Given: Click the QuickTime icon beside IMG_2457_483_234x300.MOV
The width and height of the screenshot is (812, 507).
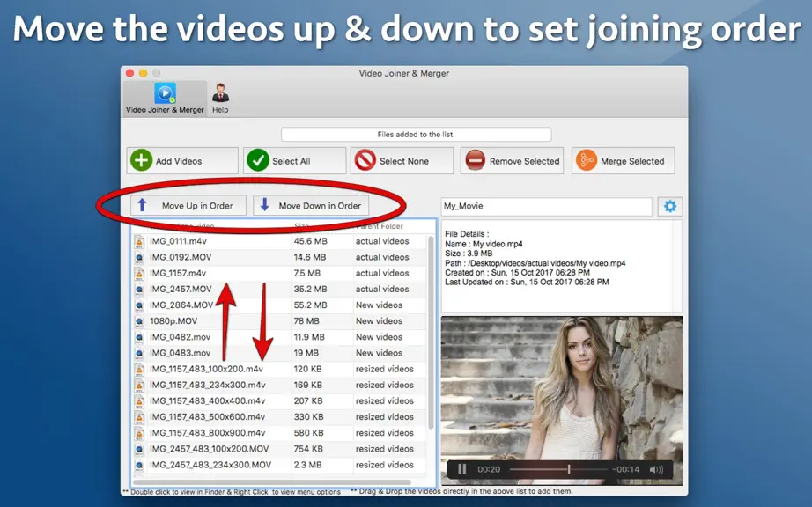Looking at the screenshot, I should pos(139,465).
